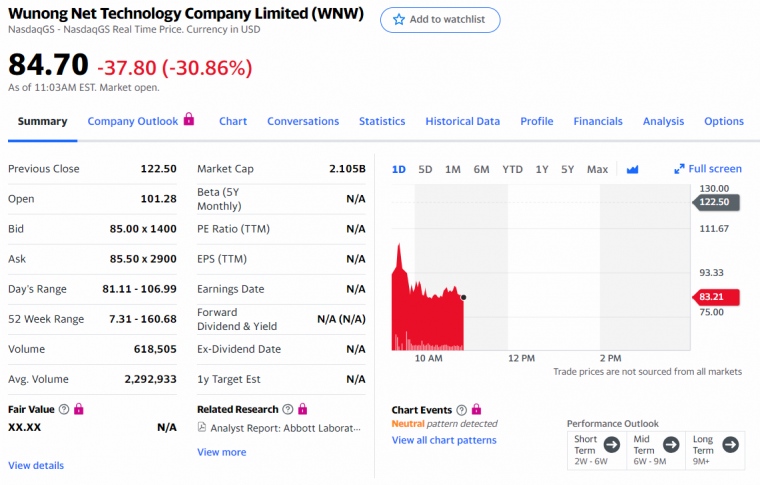This screenshot has height=485, width=760.
Task: Open the Company Outlook tab
Action: 133,121
